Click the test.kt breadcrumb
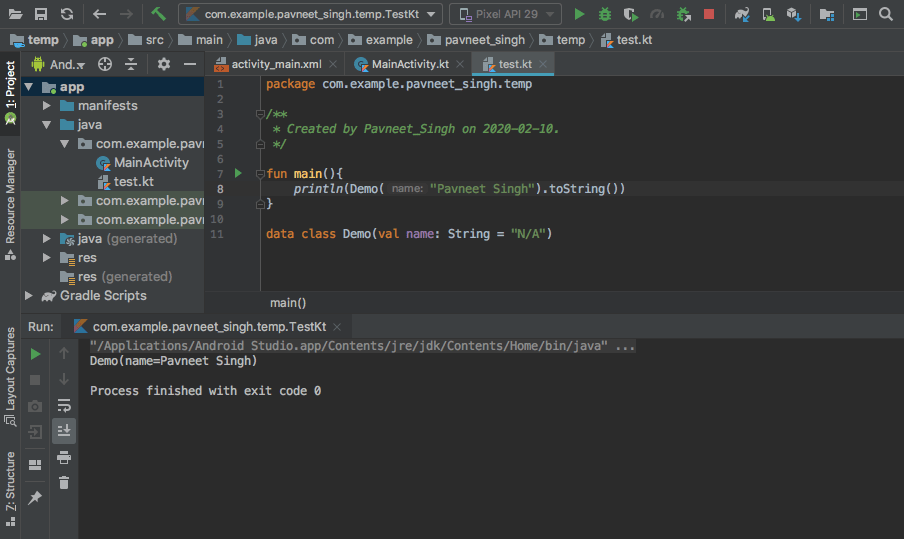 click(x=627, y=40)
